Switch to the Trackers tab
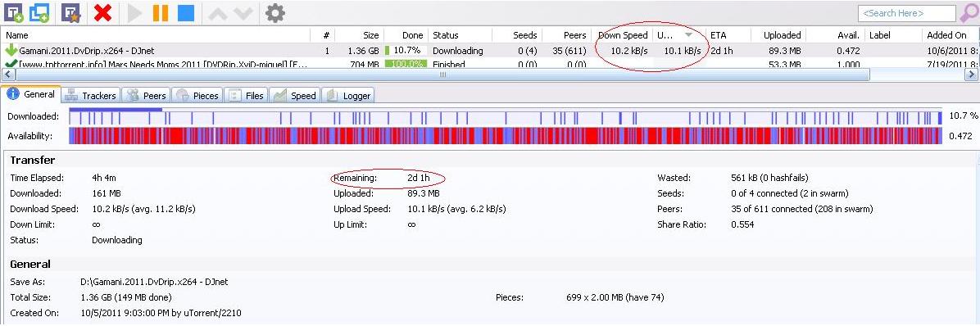The image size is (980, 326). click(91, 96)
